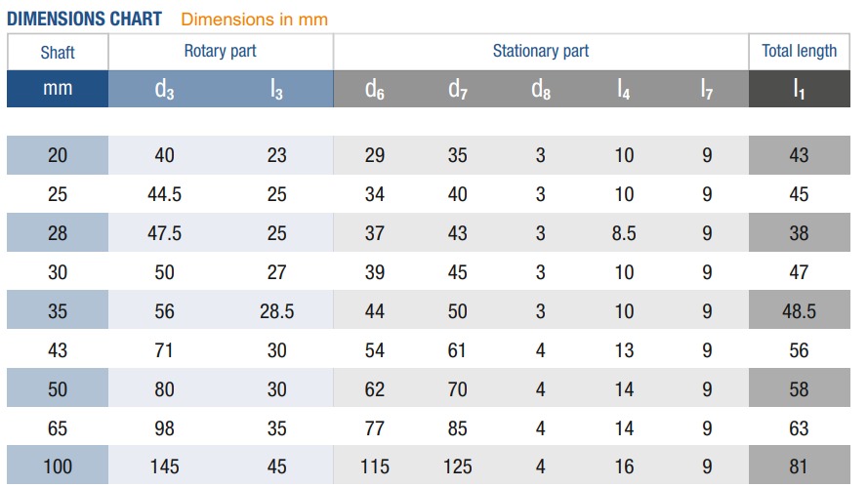Select shaft size 100 cell
The height and width of the screenshot is (487, 868).
click(58, 466)
